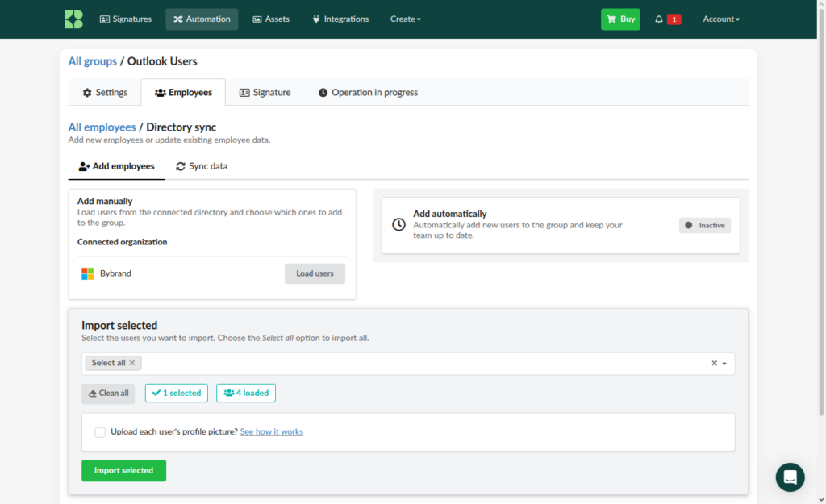Toggle the Inactive automatic add switch
Image resolution: width=826 pixels, height=504 pixels.
pos(704,226)
